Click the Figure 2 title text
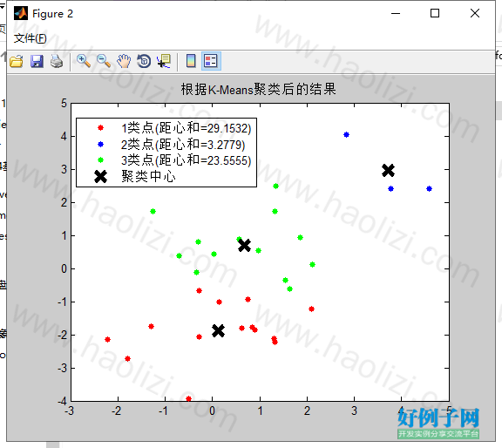Viewport: 502px width, 448px height. (52, 14)
